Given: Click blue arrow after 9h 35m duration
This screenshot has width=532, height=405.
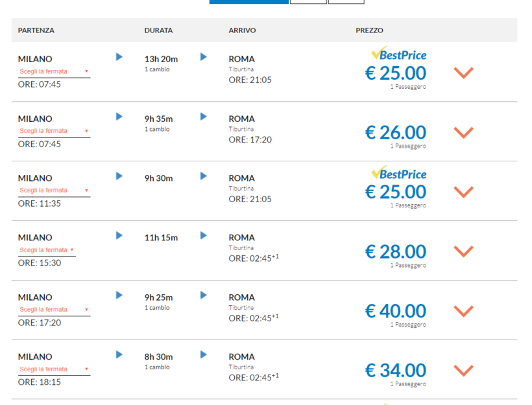Looking at the screenshot, I should (x=204, y=117).
